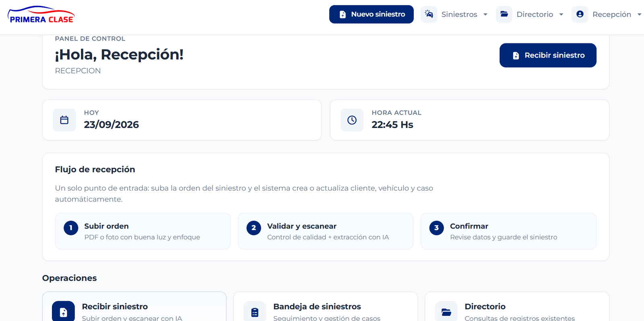Click step 1 numbered badge
The height and width of the screenshot is (321, 644).
71,228
